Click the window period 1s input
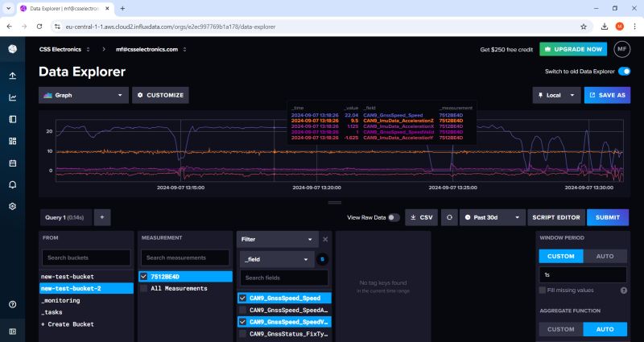 (583, 275)
